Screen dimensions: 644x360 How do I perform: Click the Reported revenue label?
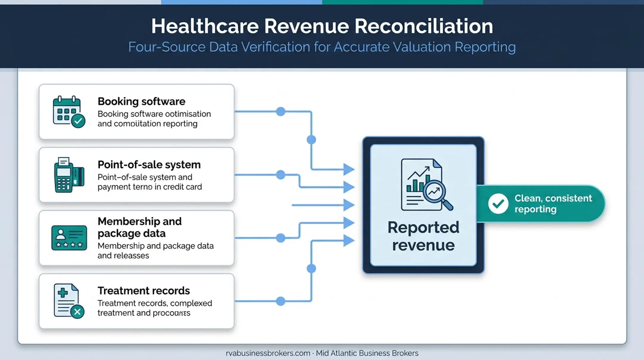coord(423,236)
